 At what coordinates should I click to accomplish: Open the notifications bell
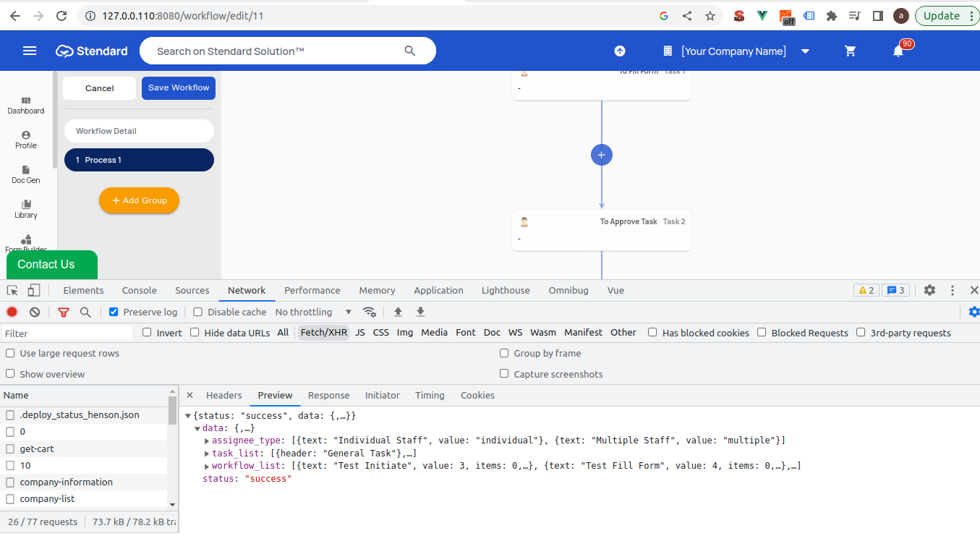tap(898, 51)
